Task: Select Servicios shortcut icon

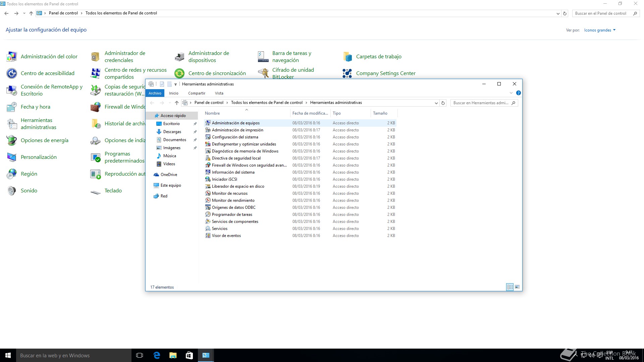Action: 208,229
